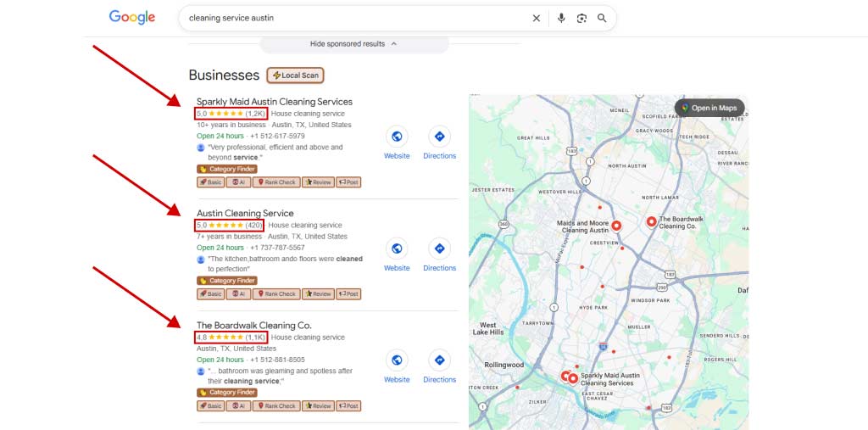Screen dimensions: 868x430
Task: Open Sparkly Maid website globe icon
Action: click(397, 137)
